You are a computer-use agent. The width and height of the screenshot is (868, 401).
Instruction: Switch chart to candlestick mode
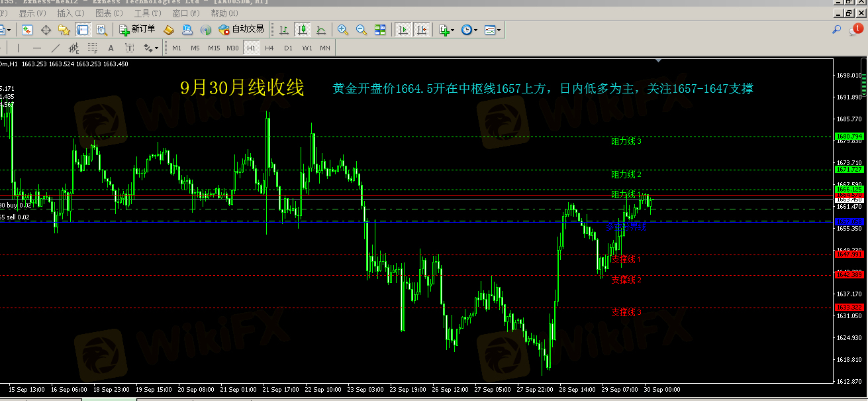click(303, 30)
